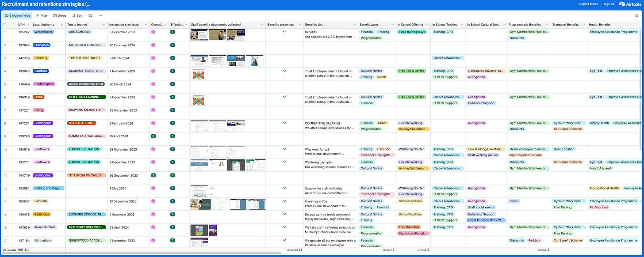Open the Trusts (name) column dropdown arrow
Screen dimensions: 644x257
coord(104,25)
